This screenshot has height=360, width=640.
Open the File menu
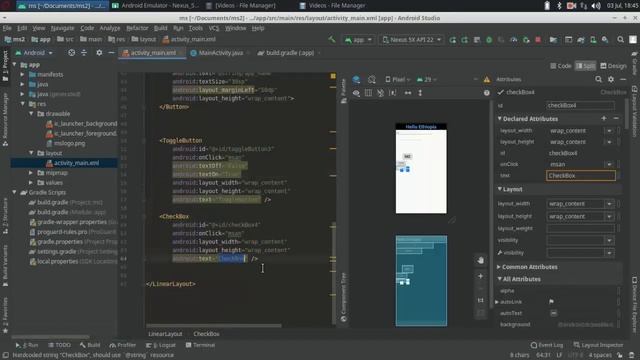click(7, 28)
